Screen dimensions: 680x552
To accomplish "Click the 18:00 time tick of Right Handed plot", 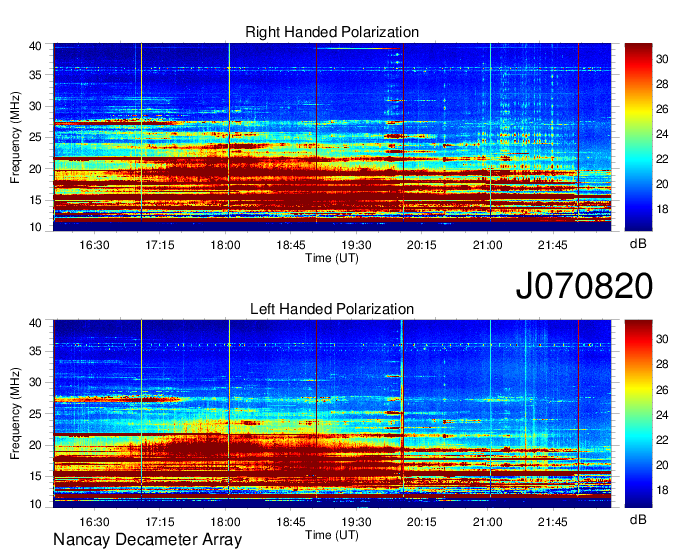I will (x=225, y=245).
